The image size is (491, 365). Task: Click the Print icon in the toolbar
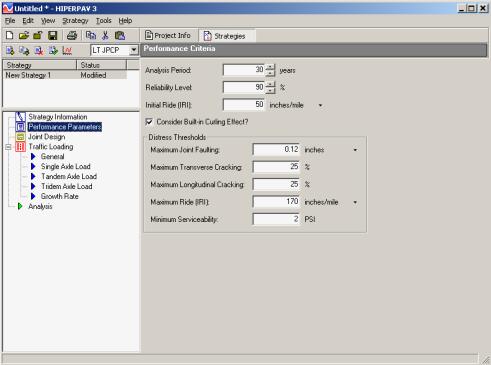coord(72,35)
